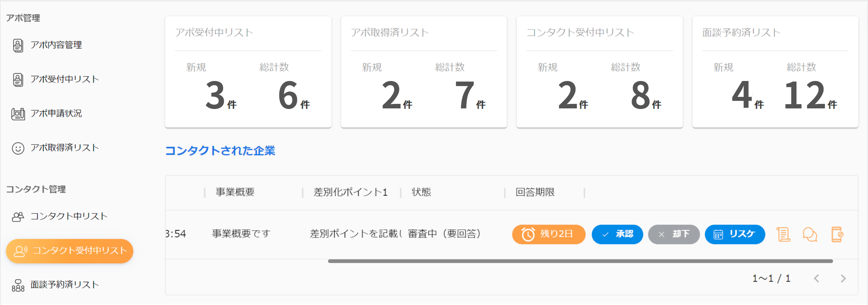Click the 残り2日 deadline badge
Image resolution: width=868 pixels, height=305 pixels.
coord(549,234)
